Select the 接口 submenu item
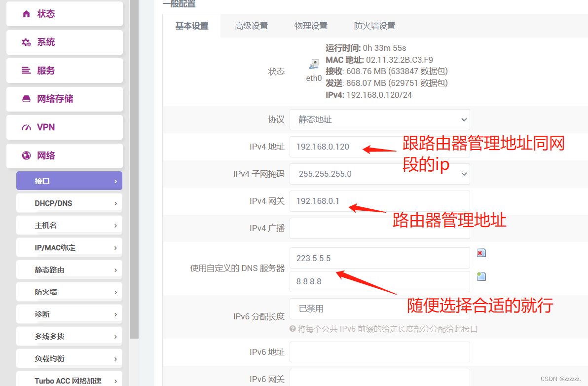Viewport: 588px width, 386px height. (x=69, y=181)
